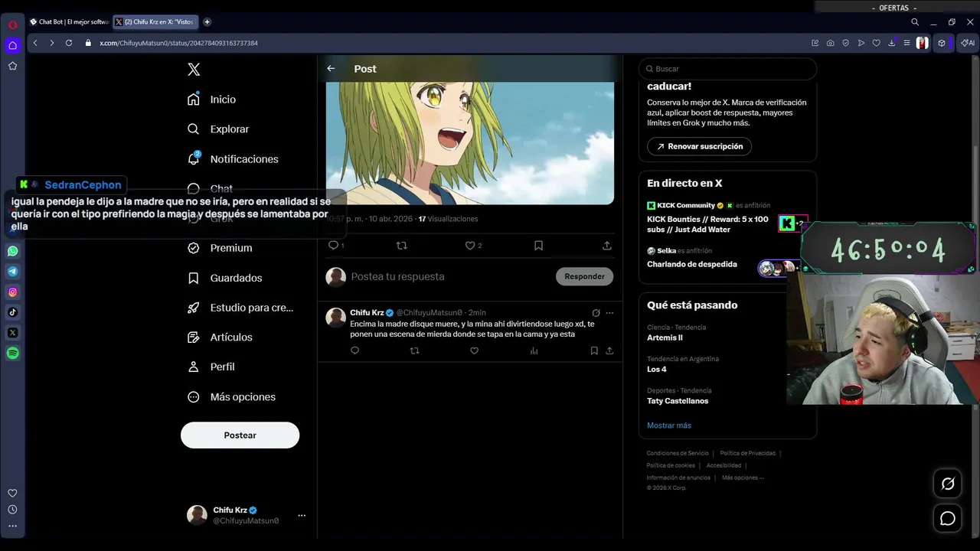Click the Postear button
980x551 pixels.
[240, 435]
